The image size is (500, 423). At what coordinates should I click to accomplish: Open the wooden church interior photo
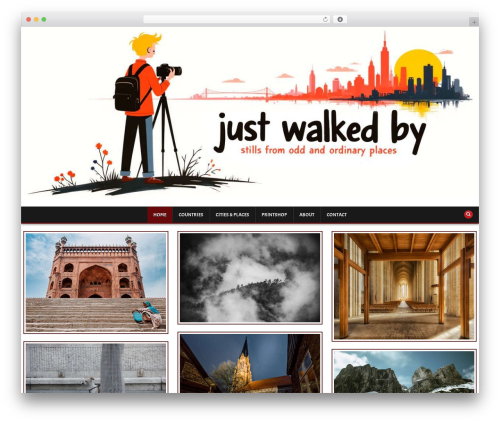pyautogui.click(x=404, y=286)
